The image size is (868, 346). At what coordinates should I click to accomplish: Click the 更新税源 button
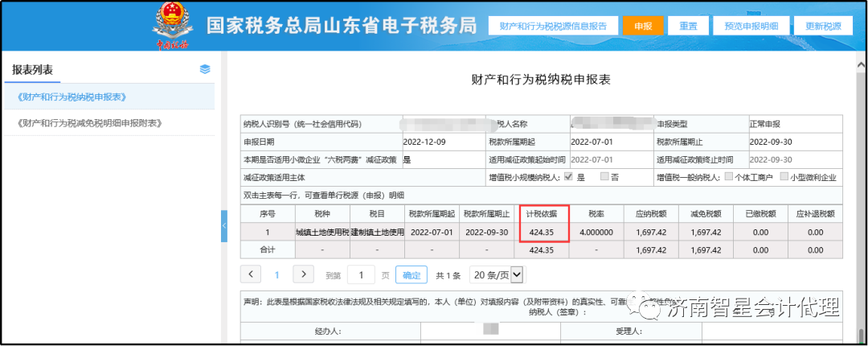coord(823,26)
